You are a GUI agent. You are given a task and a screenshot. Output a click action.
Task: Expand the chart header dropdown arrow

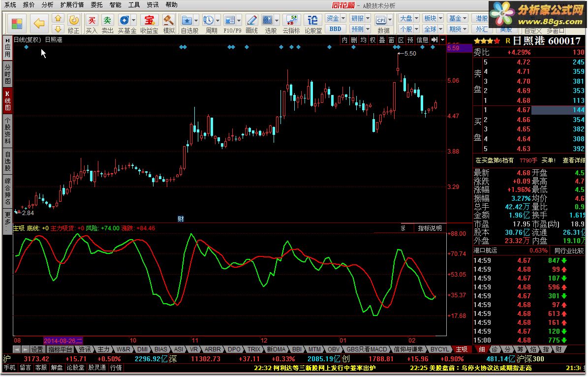[442, 40]
